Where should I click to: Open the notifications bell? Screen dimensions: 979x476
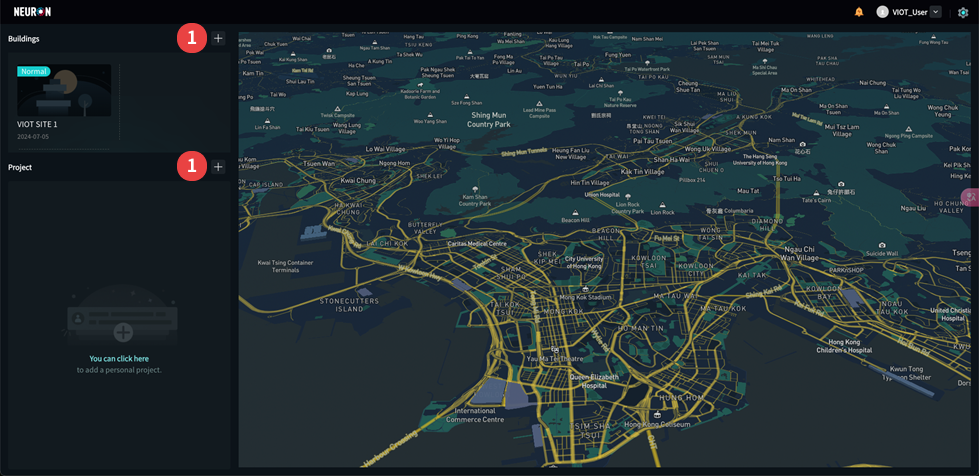[x=859, y=12]
